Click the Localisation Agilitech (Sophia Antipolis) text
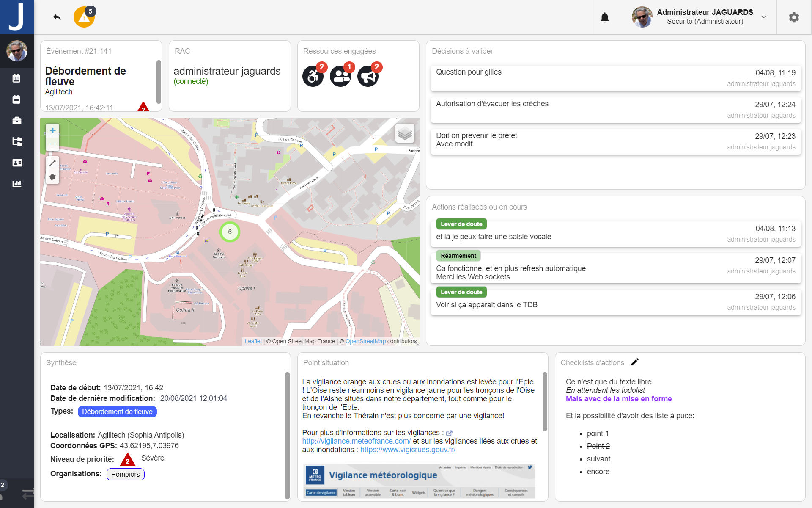Viewport: 812px width, 508px height. pyautogui.click(x=117, y=435)
